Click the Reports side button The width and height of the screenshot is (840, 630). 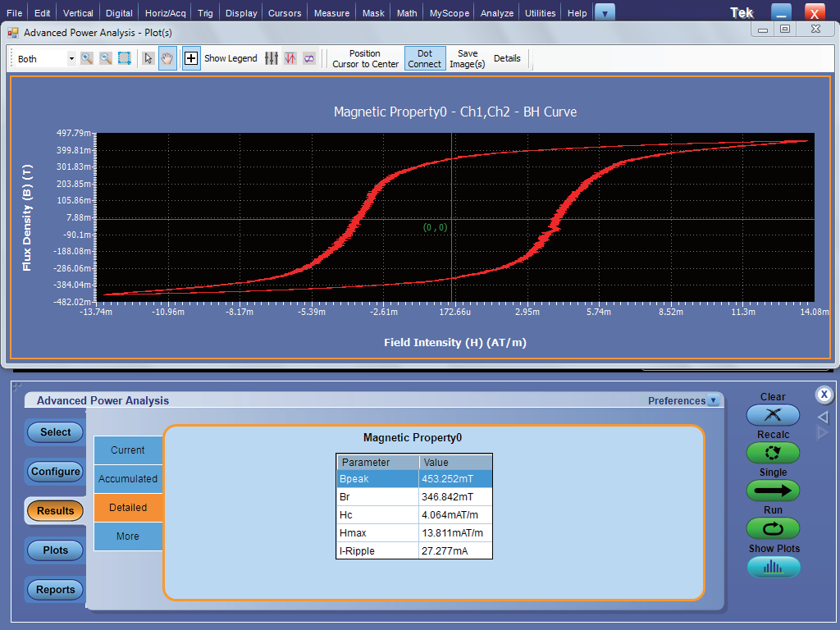click(55, 589)
